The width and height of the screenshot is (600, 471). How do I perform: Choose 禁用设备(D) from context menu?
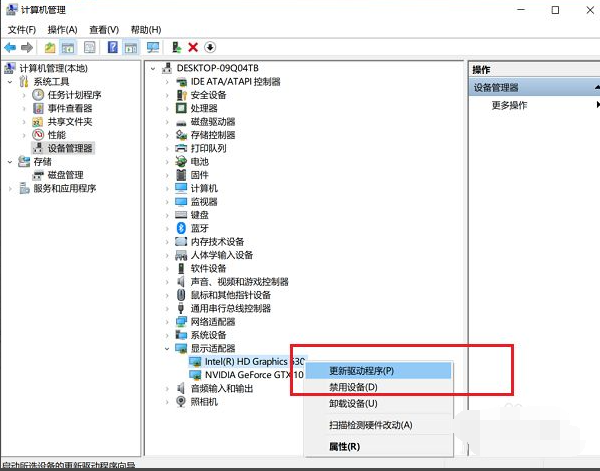(x=353, y=387)
